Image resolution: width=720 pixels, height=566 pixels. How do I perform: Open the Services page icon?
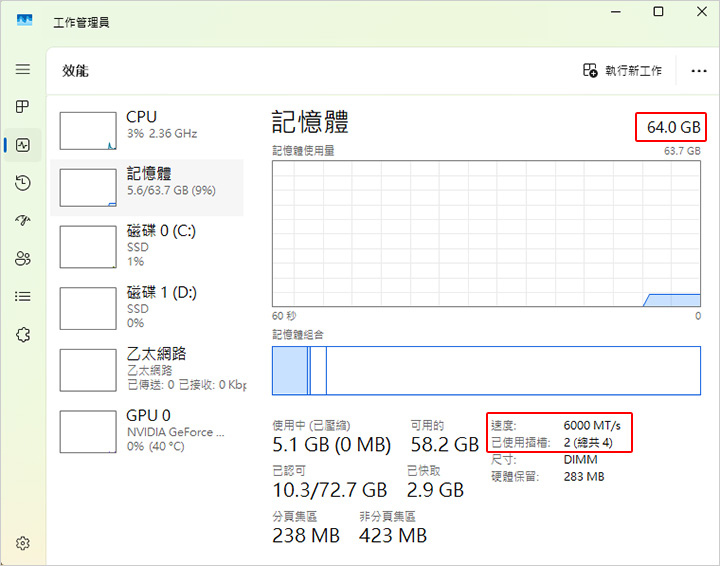[x=22, y=334]
